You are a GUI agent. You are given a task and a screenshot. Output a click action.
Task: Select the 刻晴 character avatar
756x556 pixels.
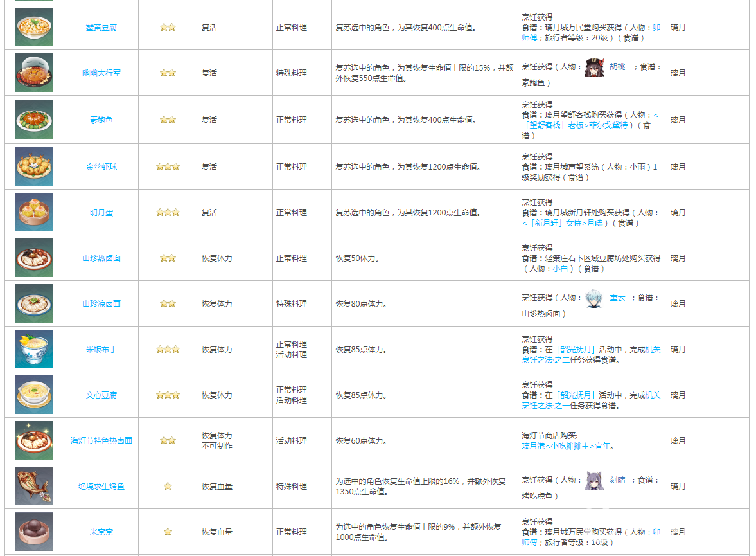tap(594, 481)
